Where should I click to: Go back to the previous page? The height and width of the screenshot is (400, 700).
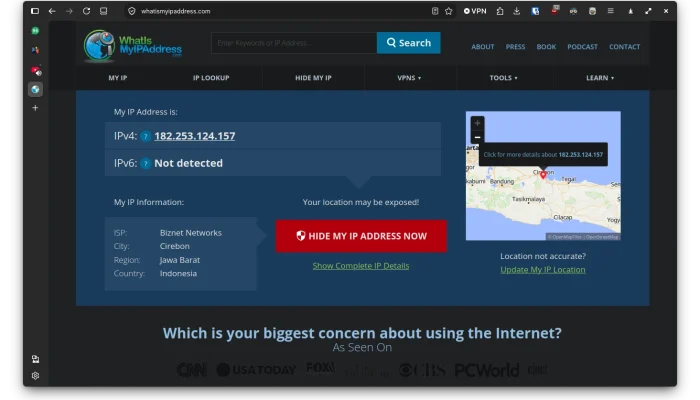pos(52,11)
